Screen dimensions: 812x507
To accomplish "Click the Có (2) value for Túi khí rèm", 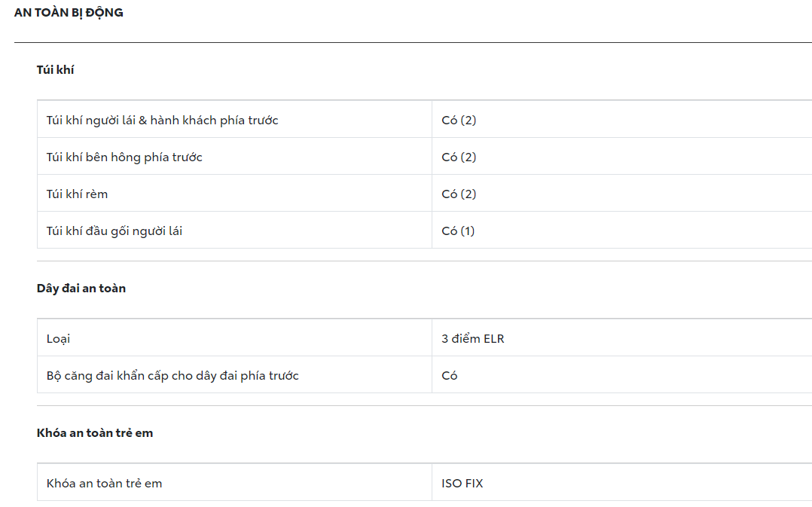I will coord(459,194).
